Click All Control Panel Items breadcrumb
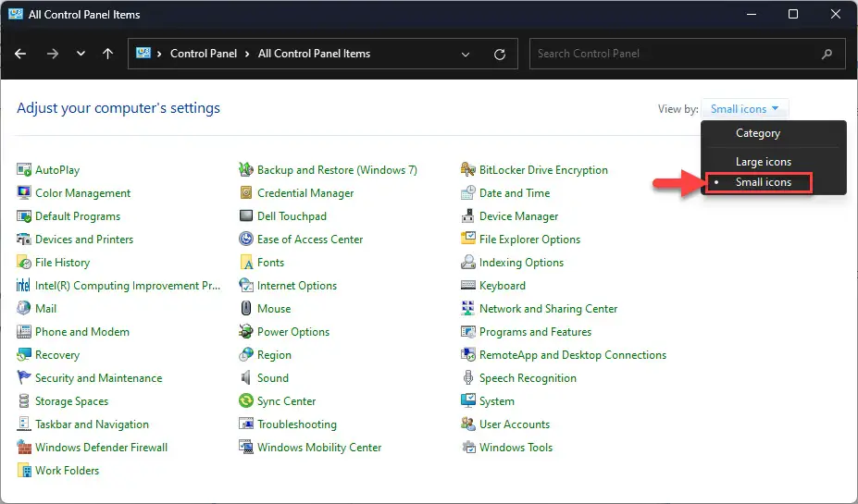Image resolution: width=858 pixels, height=504 pixels. pyautogui.click(x=314, y=54)
